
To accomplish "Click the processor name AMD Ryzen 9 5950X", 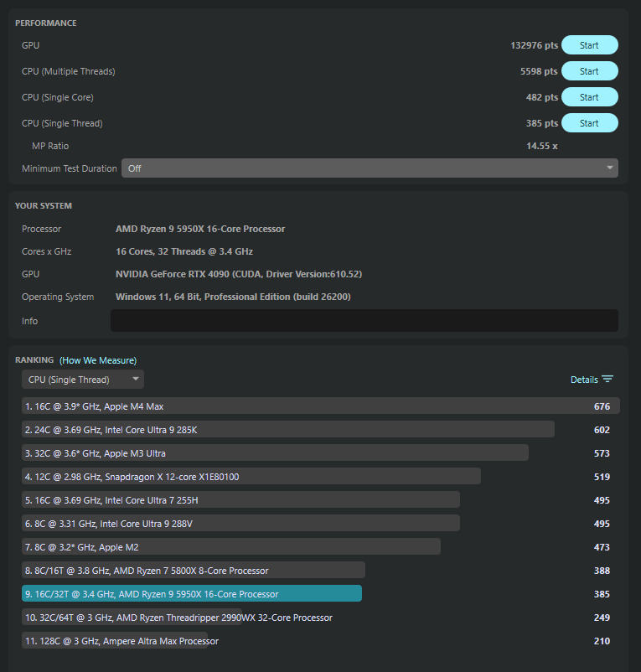I will 200,229.
